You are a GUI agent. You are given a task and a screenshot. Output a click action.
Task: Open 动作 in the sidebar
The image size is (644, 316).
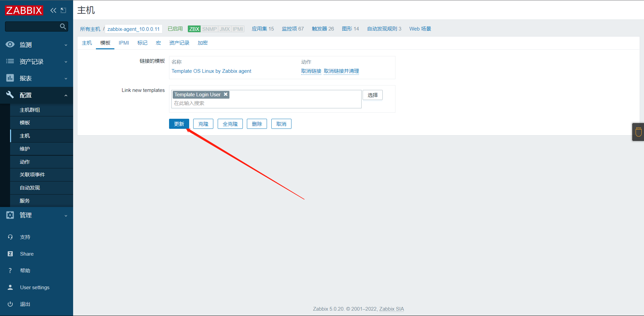pyautogui.click(x=42, y=162)
